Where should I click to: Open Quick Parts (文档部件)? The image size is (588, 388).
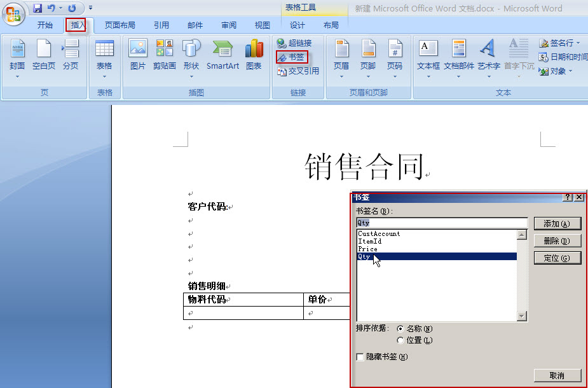tap(459, 55)
